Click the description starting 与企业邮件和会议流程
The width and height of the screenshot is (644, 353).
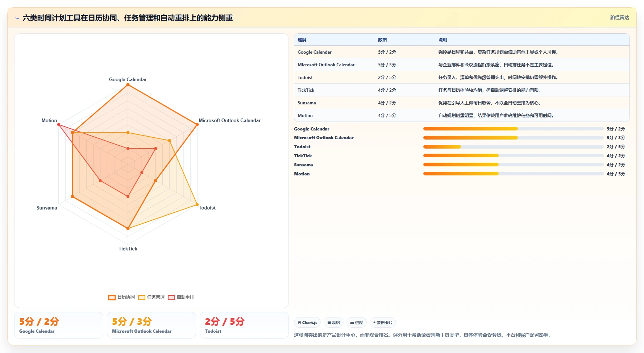[497, 65]
